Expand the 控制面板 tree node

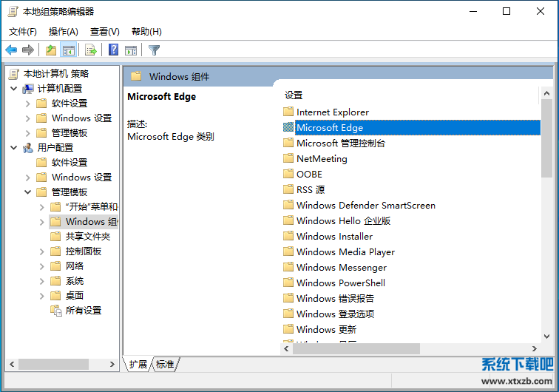(x=41, y=251)
